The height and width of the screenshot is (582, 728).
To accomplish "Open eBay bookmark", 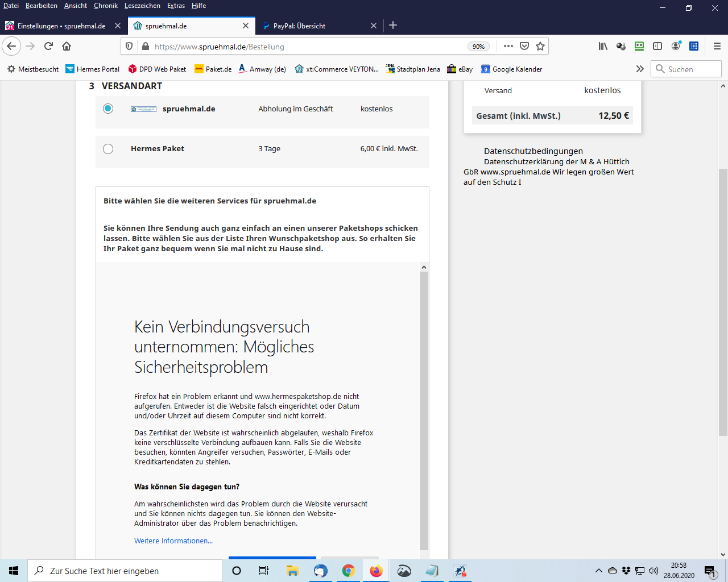I will [460, 69].
